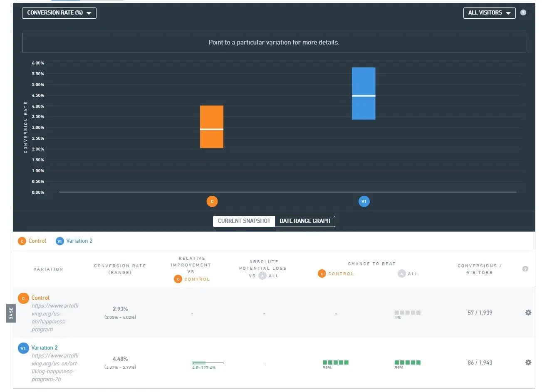Screen dimensions: 542x392
Task: Click Variation 2 chance to beat All indicator
Action: 408,362
